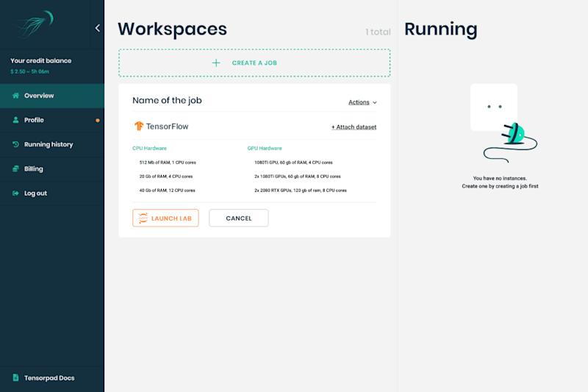Image resolution: width=588 pixels, height=392 pixels.
Task: Click the Launch Lab button
Action: pyautogui.click(x=165, y=218)
